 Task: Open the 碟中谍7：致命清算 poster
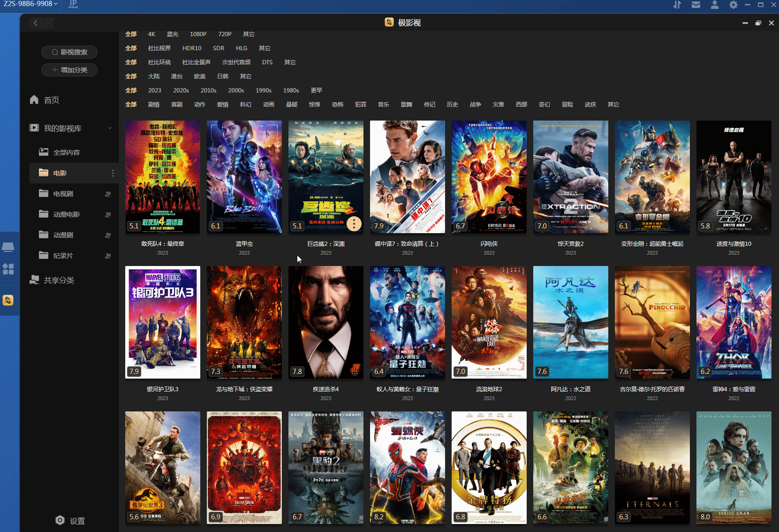click(x=408, y=177)
